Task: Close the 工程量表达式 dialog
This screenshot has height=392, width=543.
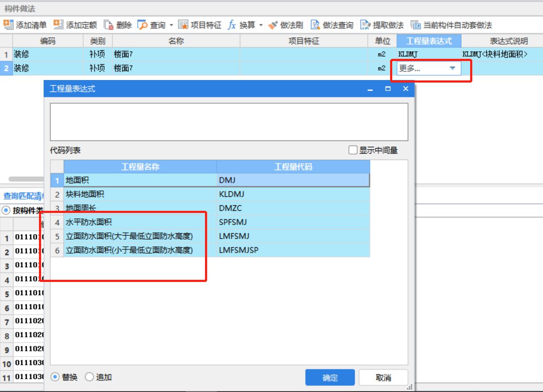Action: [x=405, y=89]
